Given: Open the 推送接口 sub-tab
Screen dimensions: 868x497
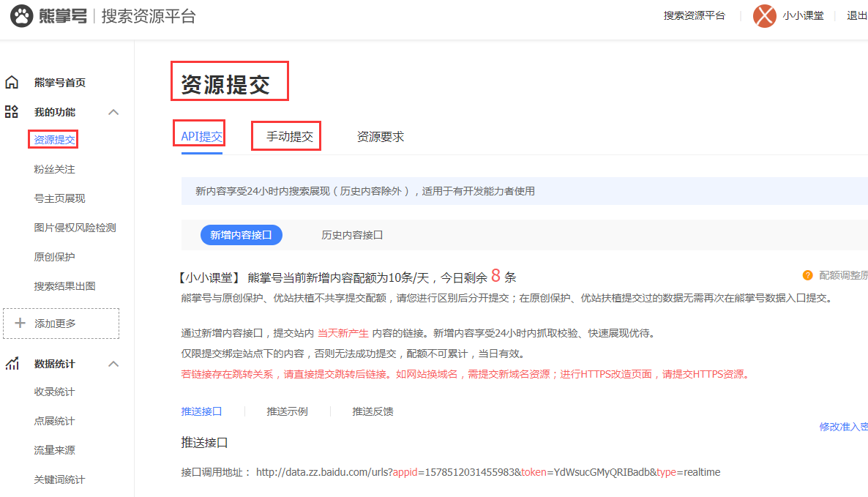Looking at the screenshot, I should [201, 411].
